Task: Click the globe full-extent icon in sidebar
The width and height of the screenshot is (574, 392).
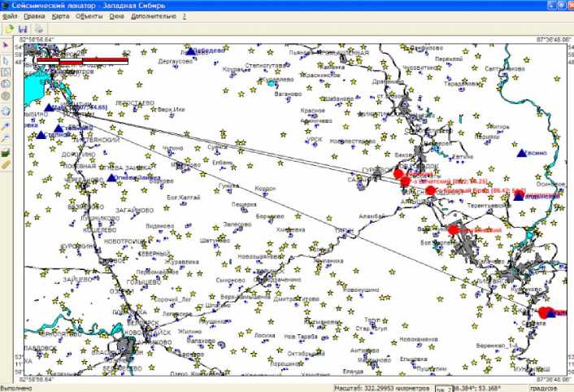Action: (x=6, y=84)
